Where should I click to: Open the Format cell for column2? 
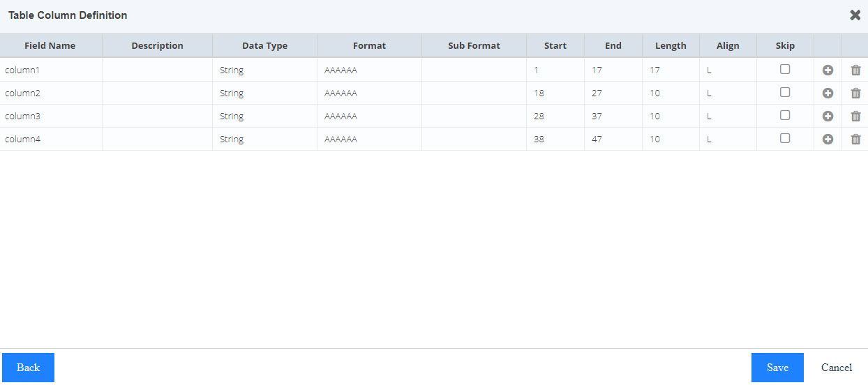[x=369, y=93]
